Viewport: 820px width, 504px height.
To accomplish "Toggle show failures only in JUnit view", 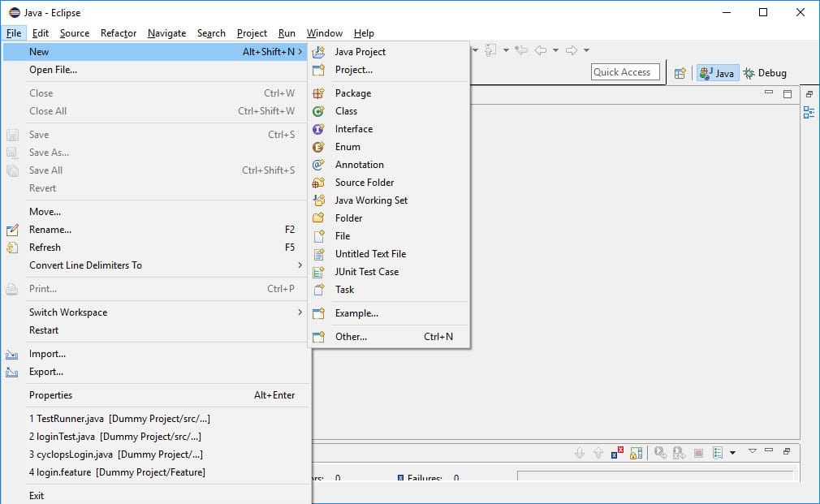I will tap(617, 453).
